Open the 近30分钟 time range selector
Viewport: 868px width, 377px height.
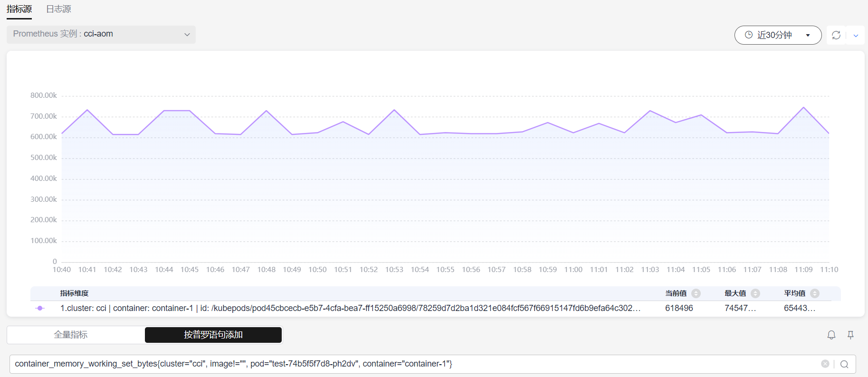point(778,35)
